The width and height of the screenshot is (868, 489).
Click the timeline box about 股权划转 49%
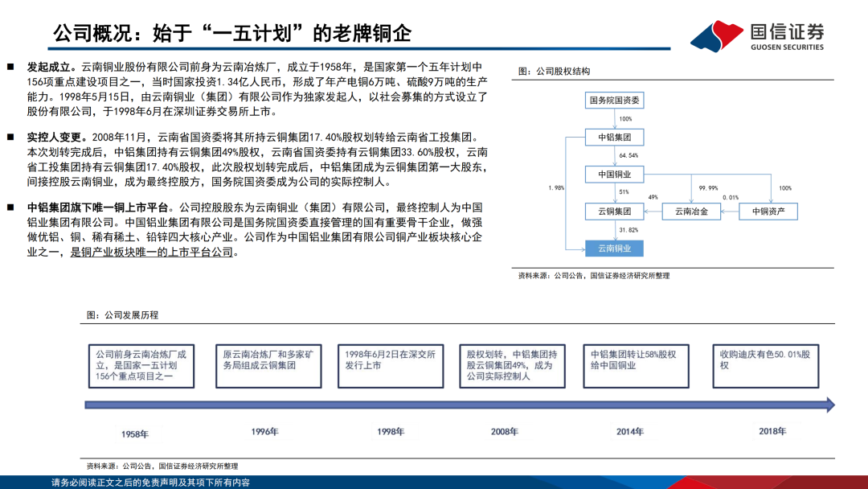tap(512, 366)
